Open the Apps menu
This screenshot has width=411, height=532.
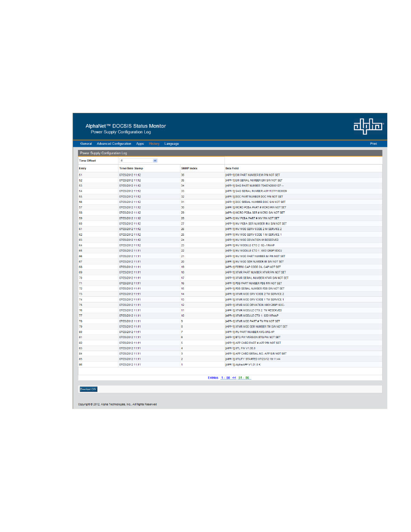[x=140, y=144]
